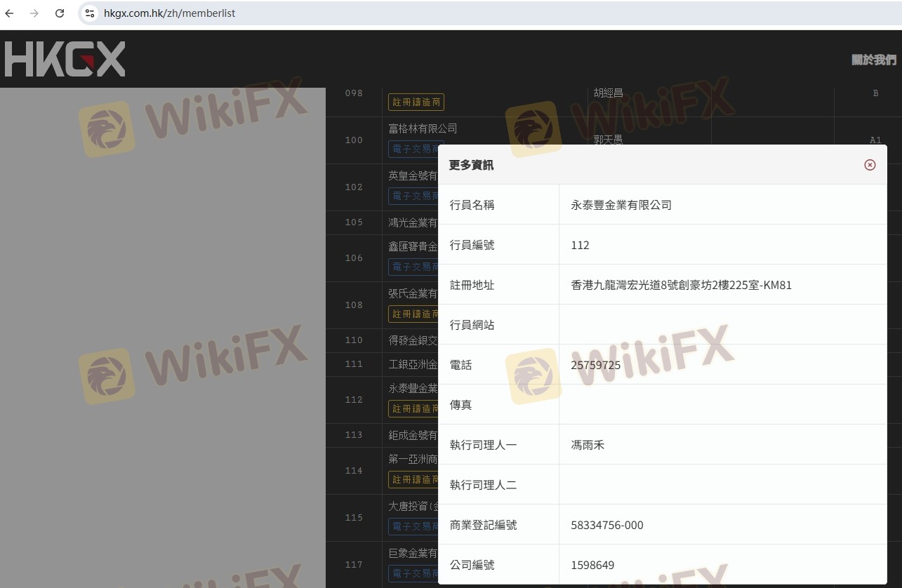Click the 永泰豐金業有限公司 name in popup

tap(621, 205)
